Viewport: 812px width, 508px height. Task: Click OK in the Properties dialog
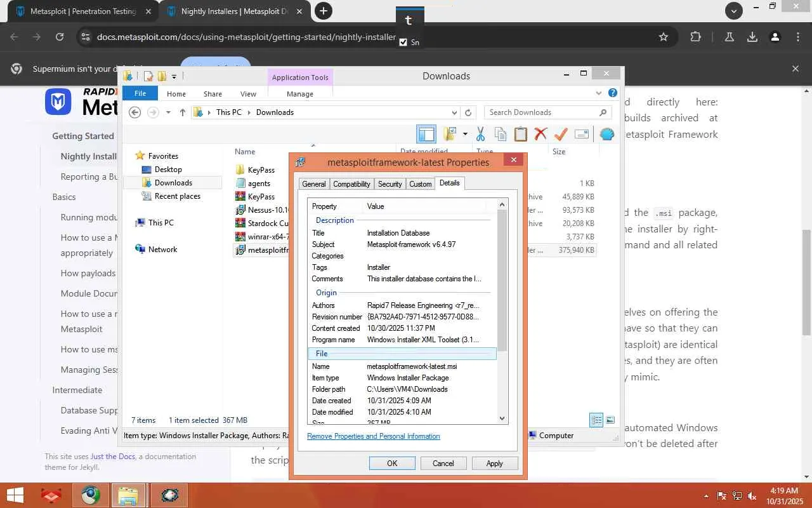point(392,464)
